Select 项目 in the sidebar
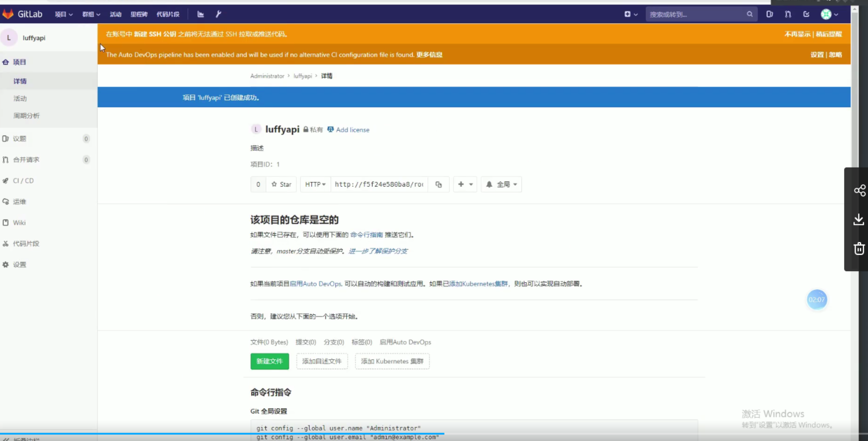868x441 pixels. [19, 62]
